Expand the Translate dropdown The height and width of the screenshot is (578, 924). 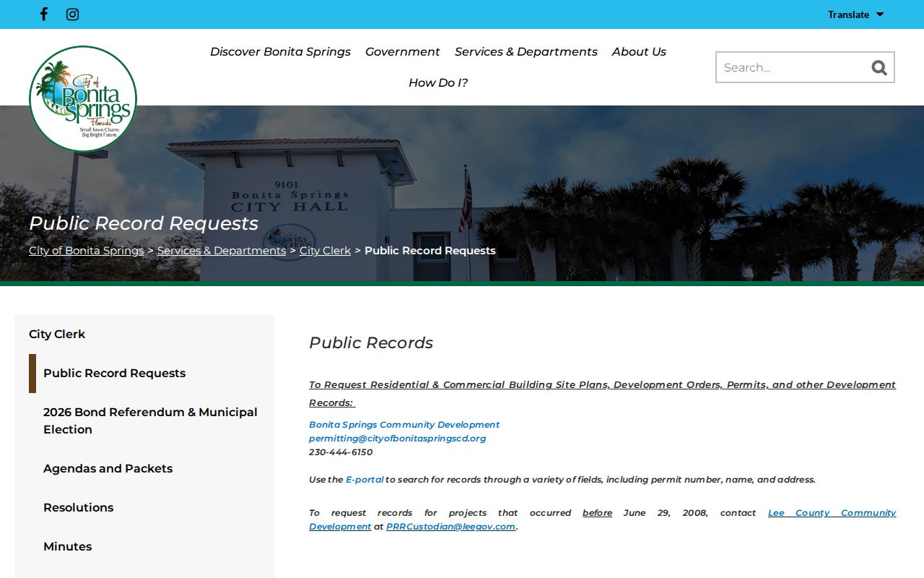[x=855, y=14]
